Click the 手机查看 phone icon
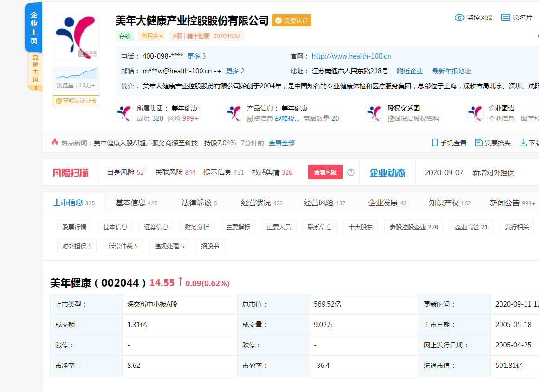This screenshot has width=539, height=392. (x=435, y=143)
